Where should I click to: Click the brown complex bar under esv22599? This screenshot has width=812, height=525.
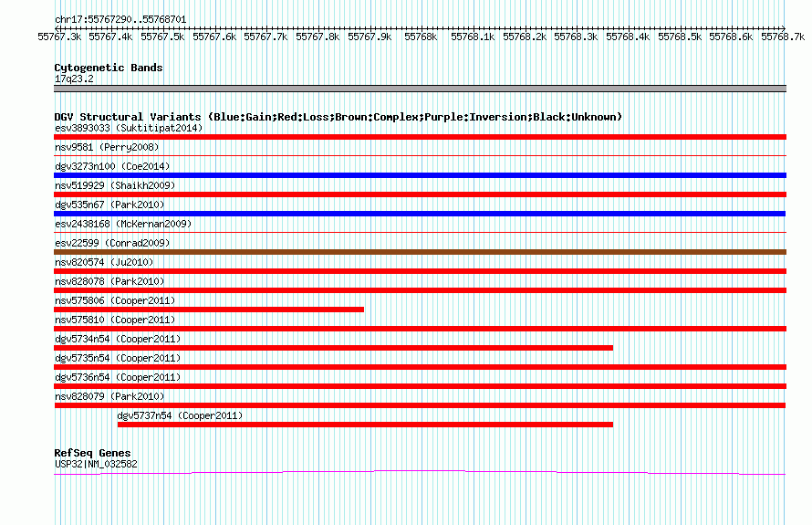pyautogui.click(x=420, y=252)
